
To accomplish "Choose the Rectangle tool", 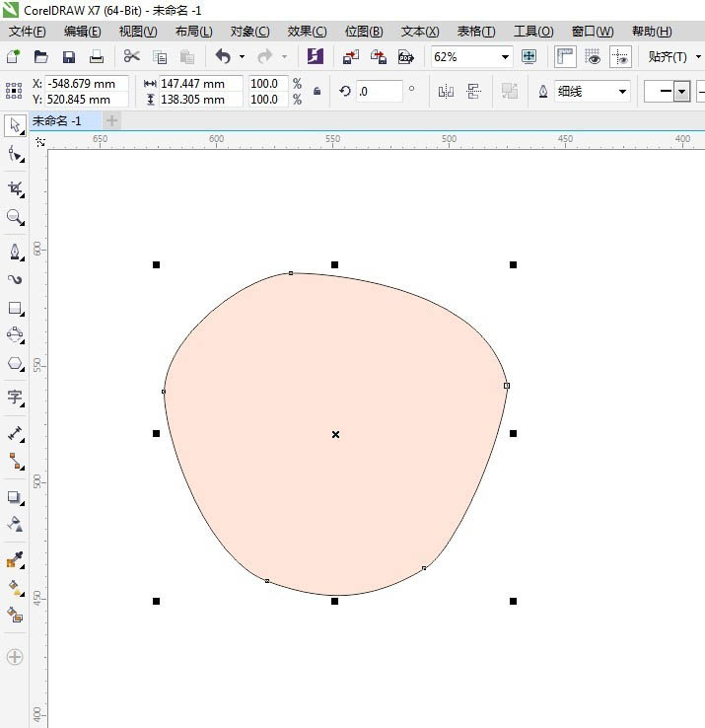I will click(15, 308).
